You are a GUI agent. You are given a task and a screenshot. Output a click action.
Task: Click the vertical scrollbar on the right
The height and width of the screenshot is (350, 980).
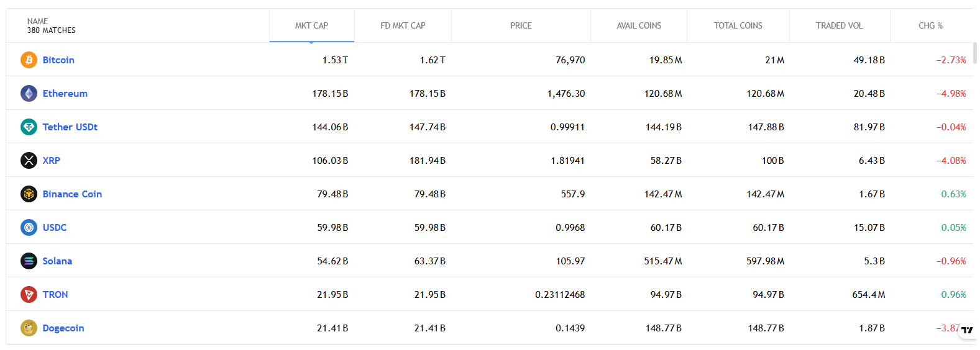tap(975, 53)
